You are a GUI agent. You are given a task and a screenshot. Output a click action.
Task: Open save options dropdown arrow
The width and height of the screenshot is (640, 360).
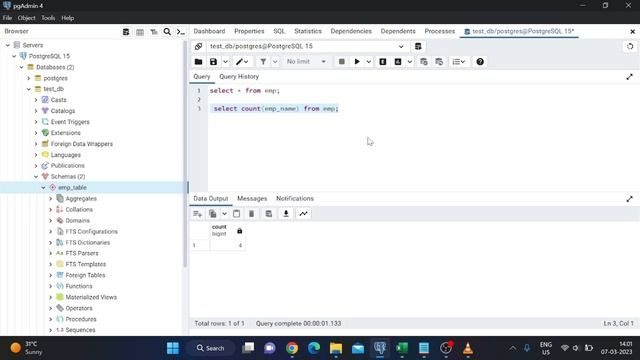pos(225,62)
